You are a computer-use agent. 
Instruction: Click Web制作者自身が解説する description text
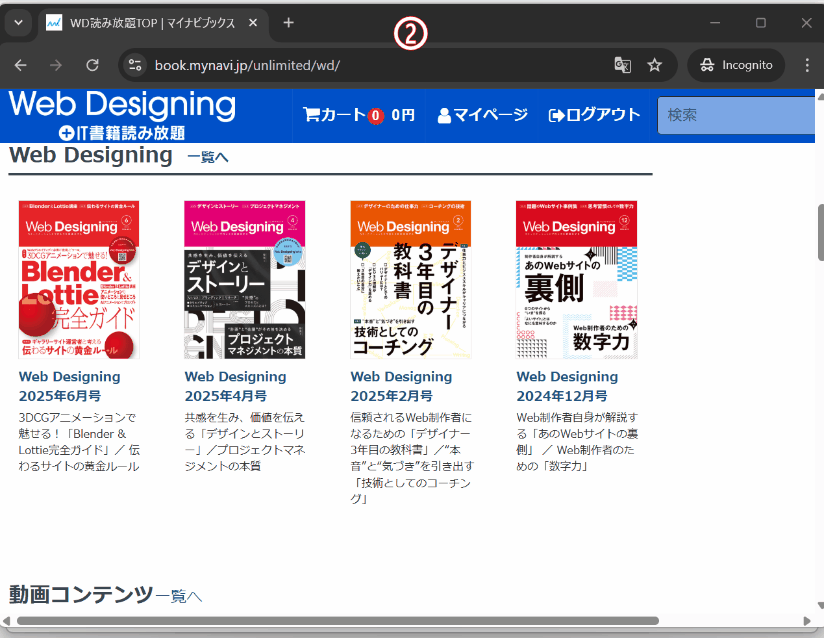click(x=577, y=442)
